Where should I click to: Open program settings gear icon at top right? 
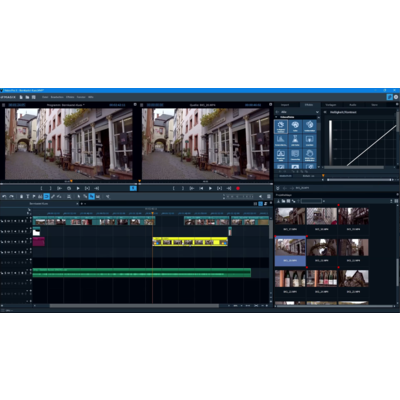(396, 97)
